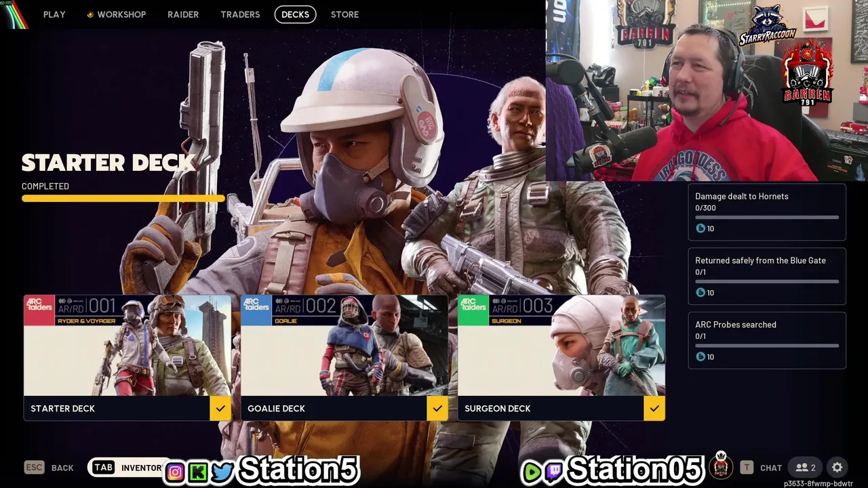Image resolution: width=868 pixels, height=488 pixels.
Task: Click the Instagram icon in overlay
Action: (175, 472)
